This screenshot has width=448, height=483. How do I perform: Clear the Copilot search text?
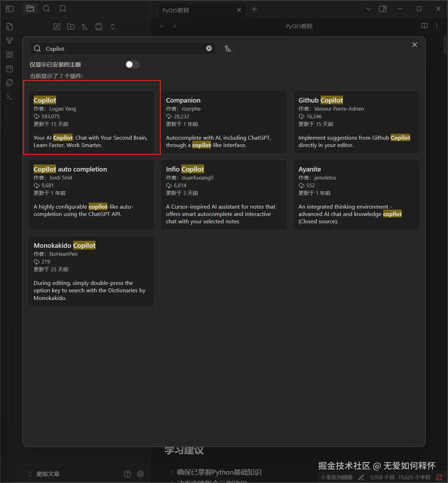(209, 48)
